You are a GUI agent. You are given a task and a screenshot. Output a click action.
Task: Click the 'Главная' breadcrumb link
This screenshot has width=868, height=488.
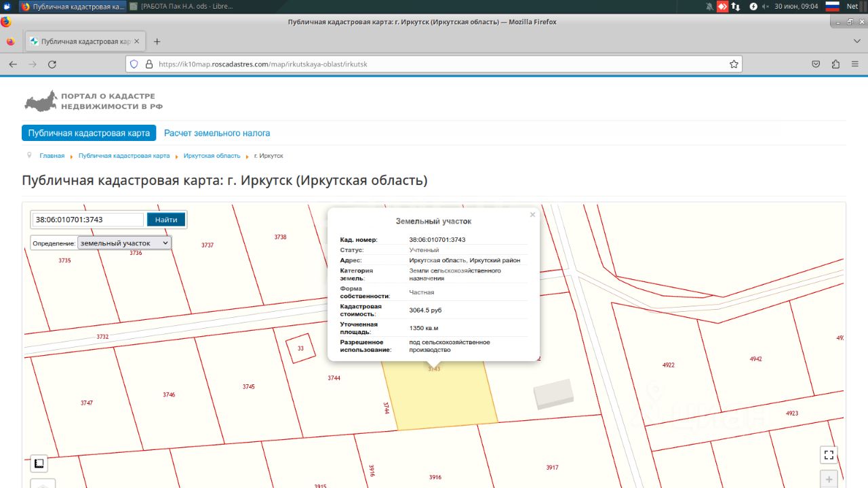pos(52,156)
